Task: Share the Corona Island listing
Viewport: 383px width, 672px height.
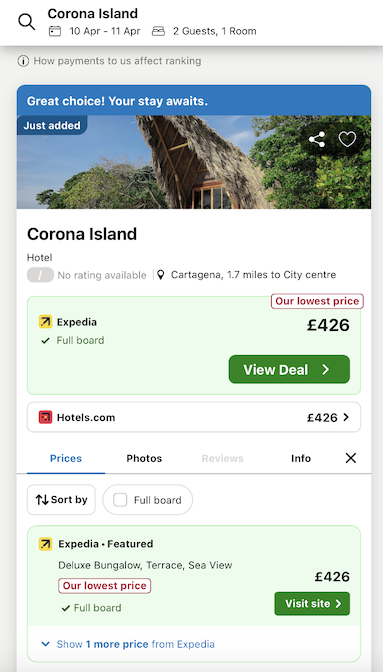Action: click(317, 139)
